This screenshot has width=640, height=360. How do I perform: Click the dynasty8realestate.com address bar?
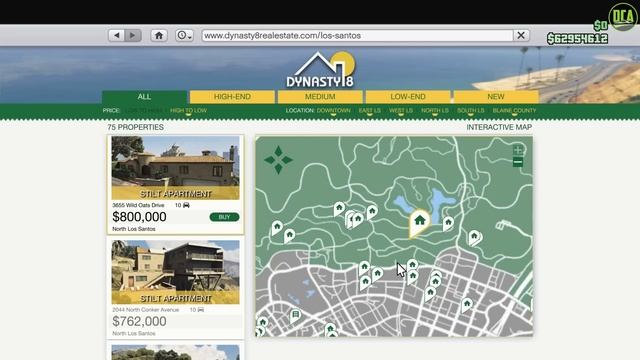(x=357, y=36)
